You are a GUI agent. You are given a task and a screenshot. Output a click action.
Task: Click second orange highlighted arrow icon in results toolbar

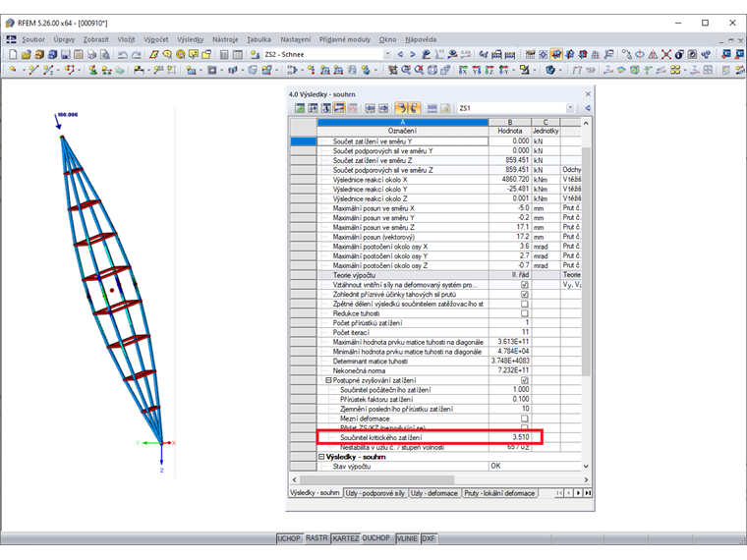tap(415, 108)
